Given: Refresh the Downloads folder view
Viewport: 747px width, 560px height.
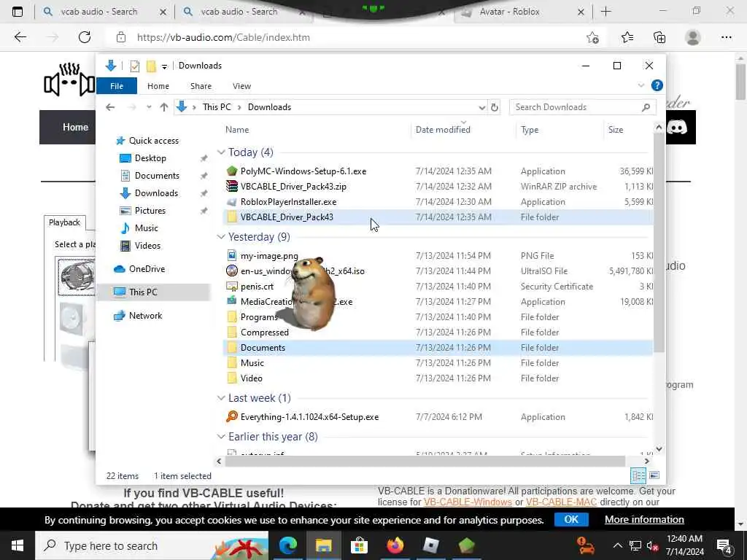Looking at the screenshot, I should click(x=495, y=107).
